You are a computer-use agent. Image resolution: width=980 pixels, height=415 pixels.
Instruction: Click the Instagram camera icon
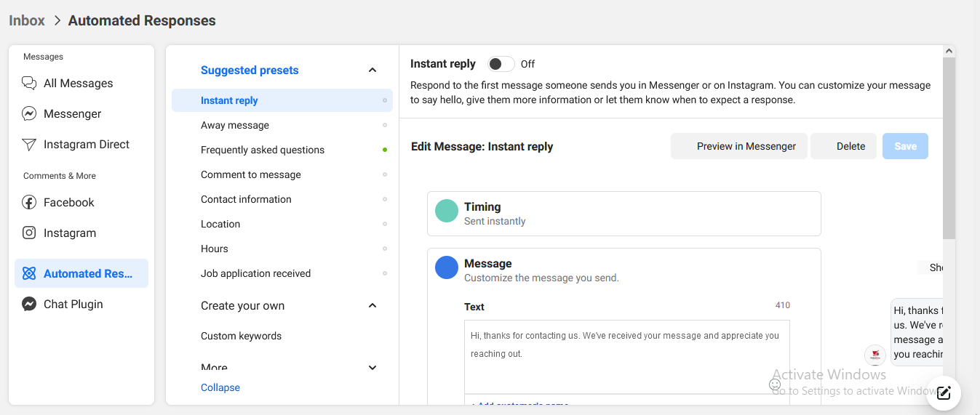[x=29, y=233]
